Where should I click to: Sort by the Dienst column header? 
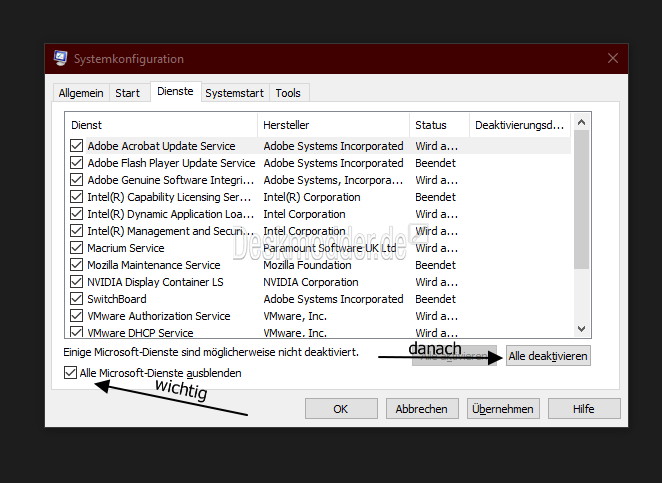161,125
